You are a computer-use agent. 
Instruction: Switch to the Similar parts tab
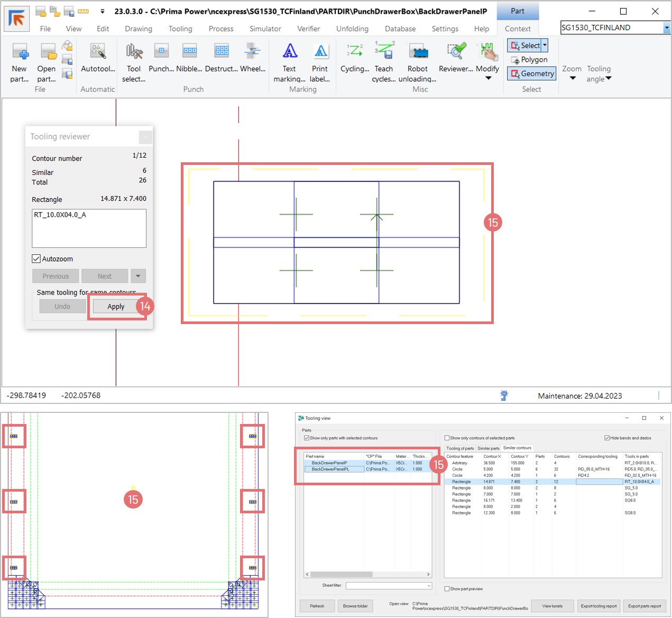[488, 448]
